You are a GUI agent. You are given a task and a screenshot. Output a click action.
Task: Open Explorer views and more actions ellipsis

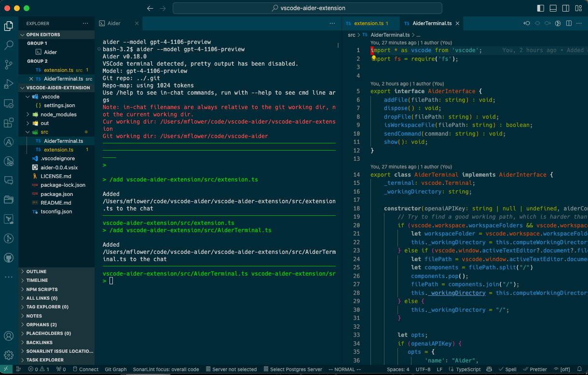[85, 23]
